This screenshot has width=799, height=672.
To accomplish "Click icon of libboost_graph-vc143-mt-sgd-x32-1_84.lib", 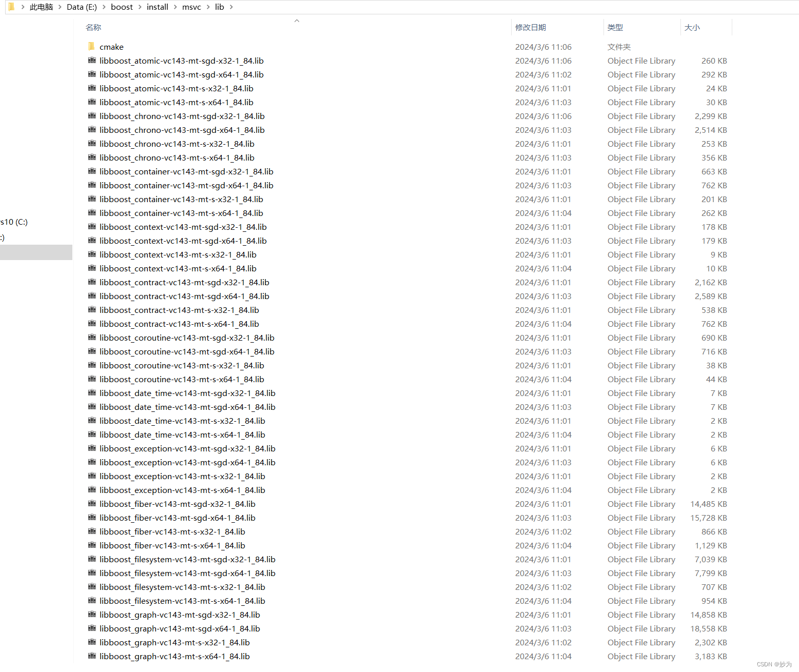I will coord(92,614).
